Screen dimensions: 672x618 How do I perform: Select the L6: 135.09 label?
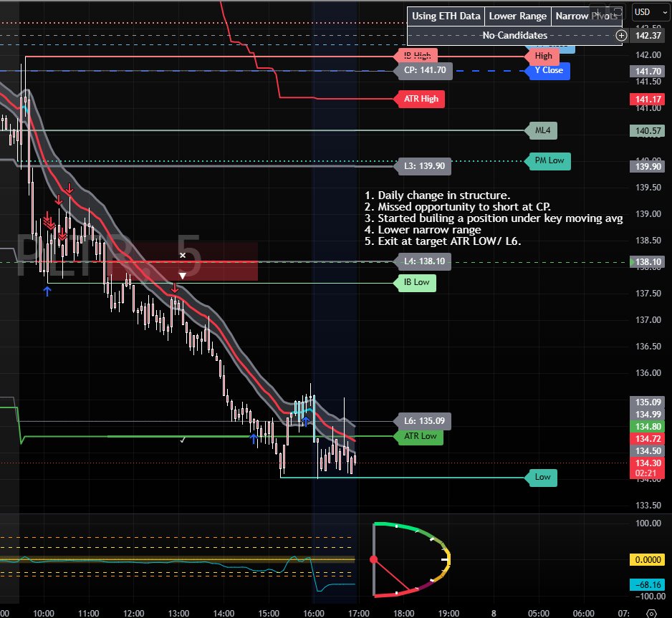coord(424,421)
